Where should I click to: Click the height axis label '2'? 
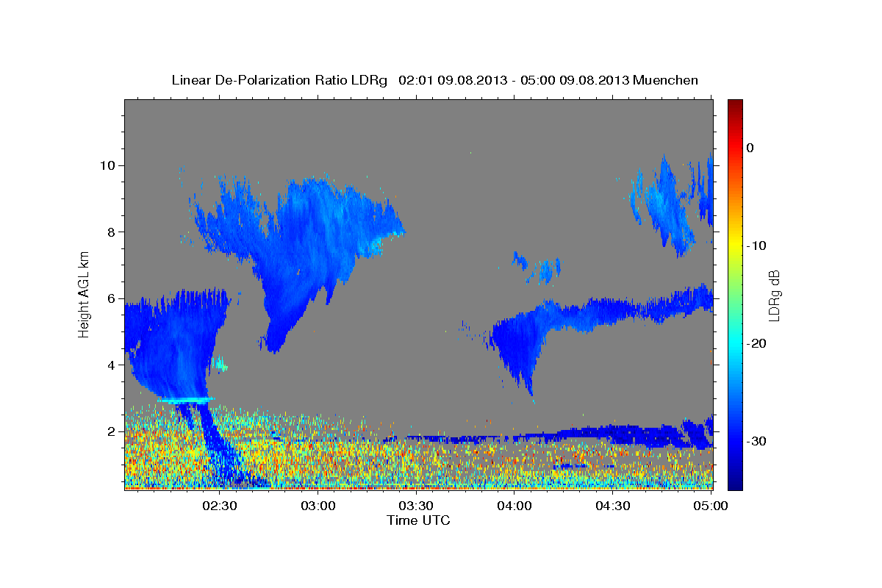[x=112, y=431]
